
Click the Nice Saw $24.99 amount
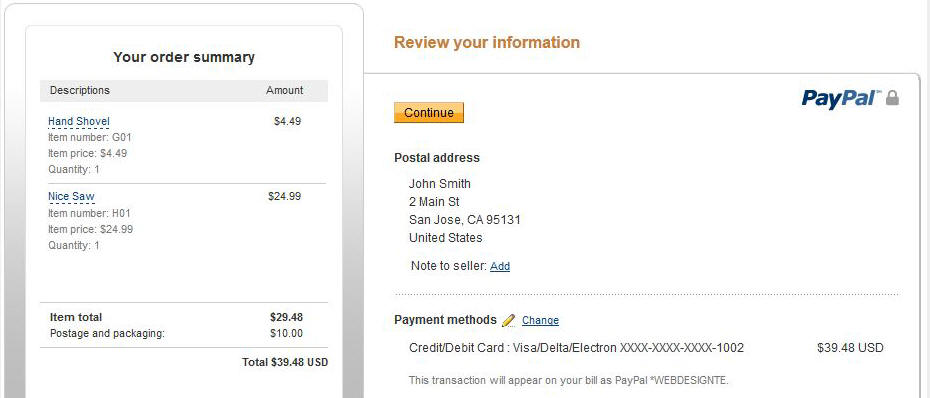pos(285,196)
